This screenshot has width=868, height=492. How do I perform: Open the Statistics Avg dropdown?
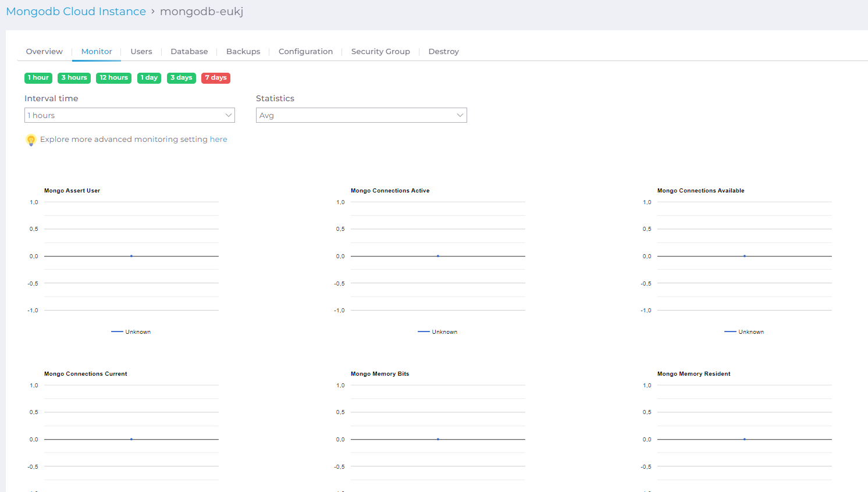(361, 115)
